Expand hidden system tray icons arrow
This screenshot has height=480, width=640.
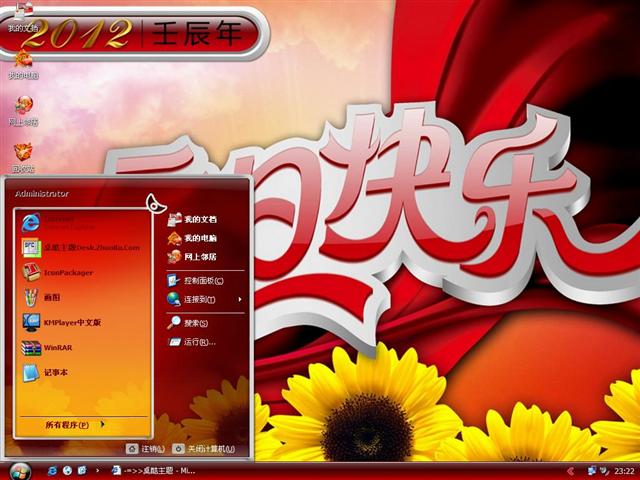[571, 471]
